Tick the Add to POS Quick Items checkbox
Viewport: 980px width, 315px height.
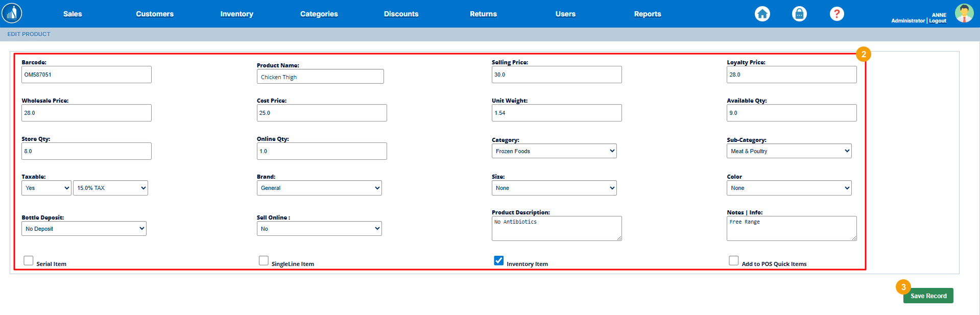coord(733,261)
